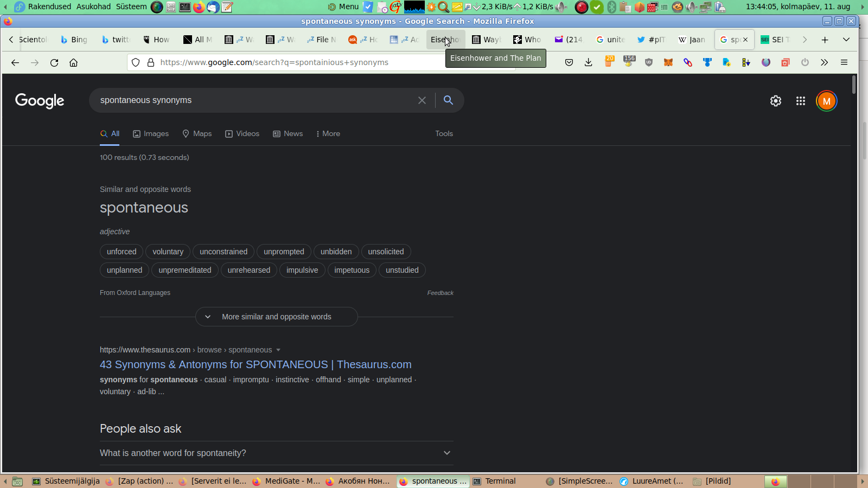Switch to the Images results tab
Screen dimensions: 868x488
151,133
